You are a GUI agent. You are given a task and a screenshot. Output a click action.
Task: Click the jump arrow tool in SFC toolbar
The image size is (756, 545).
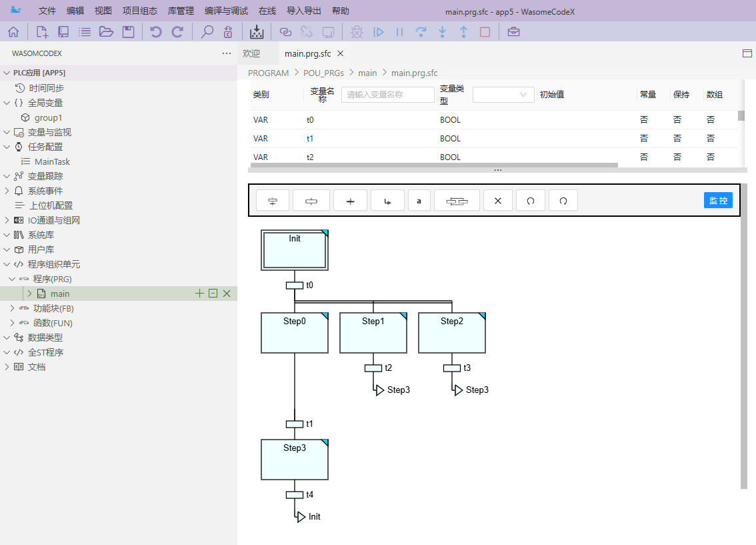coord(387,201)
